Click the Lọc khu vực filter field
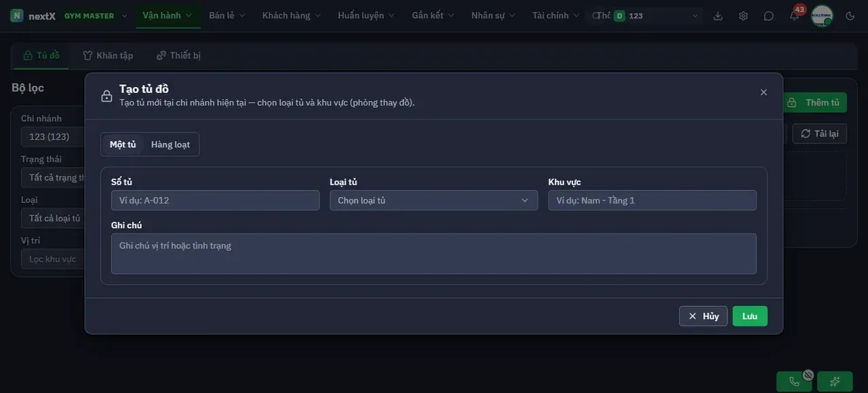Screen dimensions: 868x393 click(53, 259)
